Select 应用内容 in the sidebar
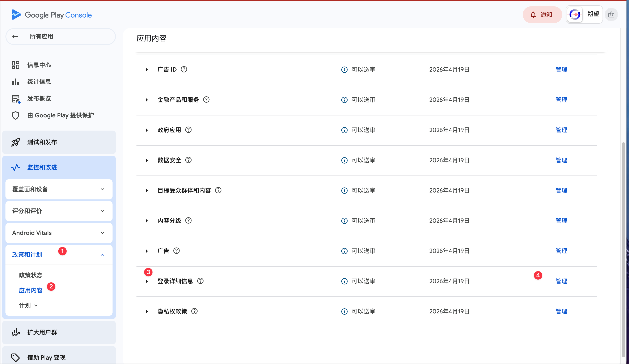629x364 pixels. coord(31,290)
